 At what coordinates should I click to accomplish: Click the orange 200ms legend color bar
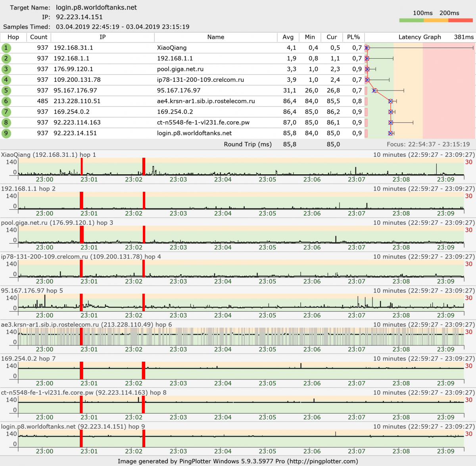coord(436,20)
